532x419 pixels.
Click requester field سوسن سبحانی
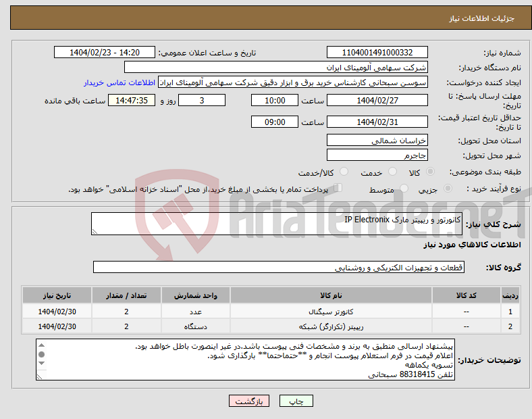coord(293,82)
